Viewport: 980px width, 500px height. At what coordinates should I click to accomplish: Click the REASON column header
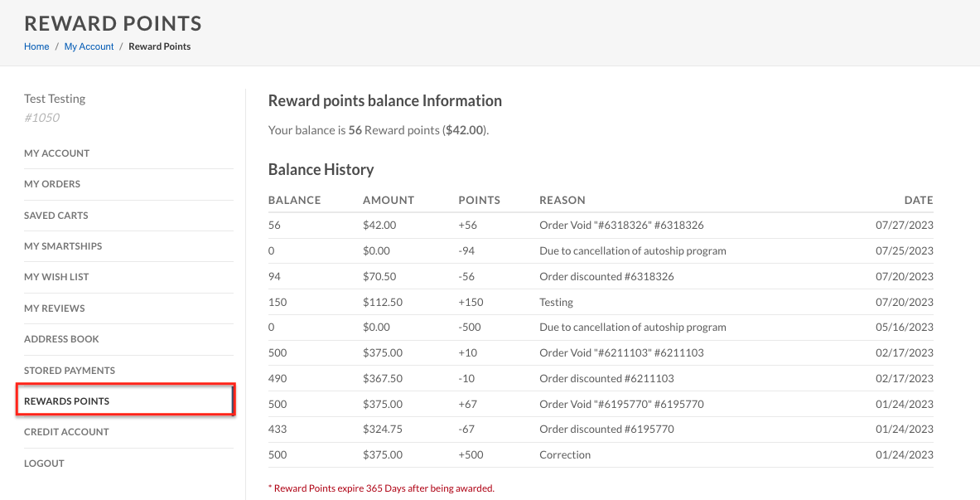(562, 200)
